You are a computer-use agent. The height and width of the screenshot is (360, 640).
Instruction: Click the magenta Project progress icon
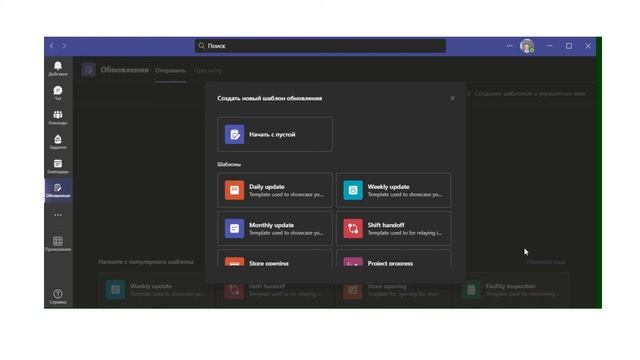(353, 262)
